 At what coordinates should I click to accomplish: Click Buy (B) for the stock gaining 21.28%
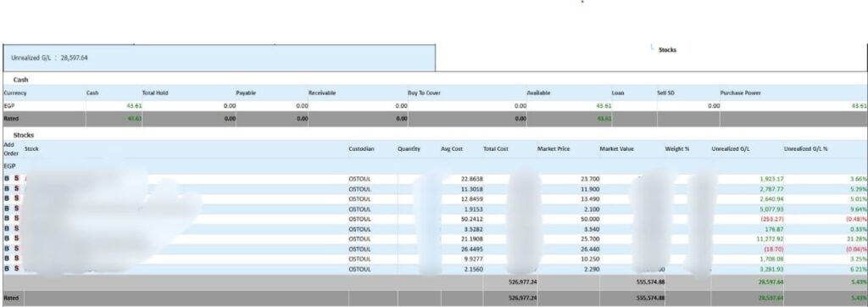tap(7, 238)
